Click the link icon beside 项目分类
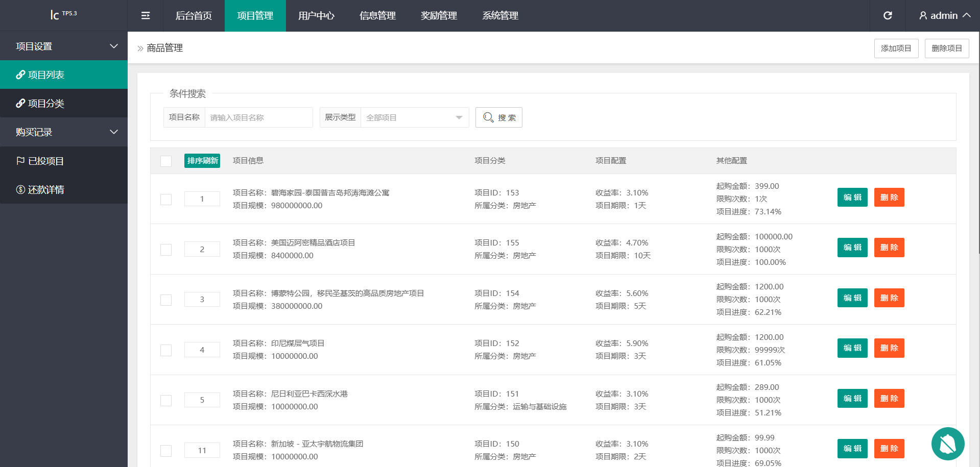 pos(20,104)
